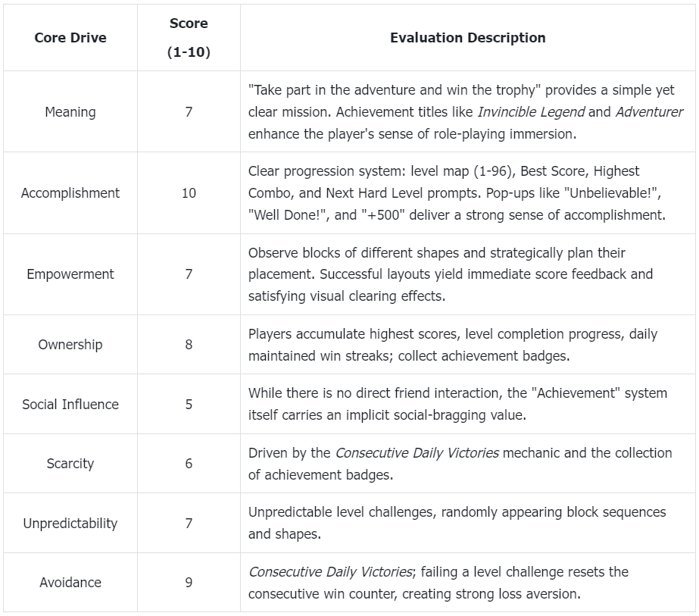Click the Unpredictability description about random blocks
This screenshot has height=616, width=699.
457,523
